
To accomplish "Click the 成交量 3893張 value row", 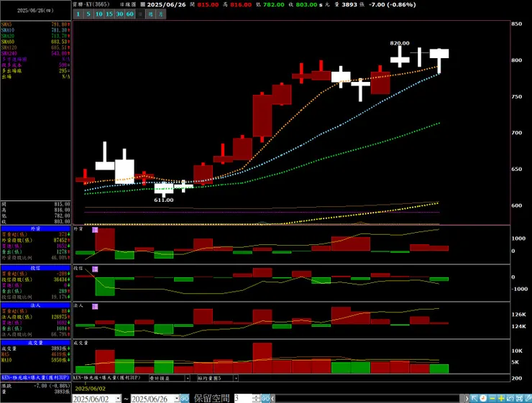I will 36,348.
